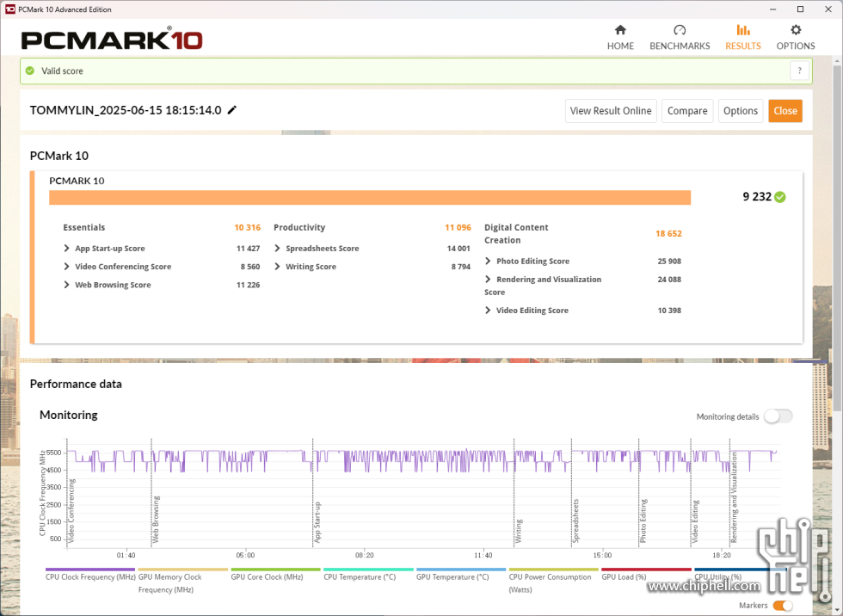Click the App Start-up score value 11 427

click(248, 249)
